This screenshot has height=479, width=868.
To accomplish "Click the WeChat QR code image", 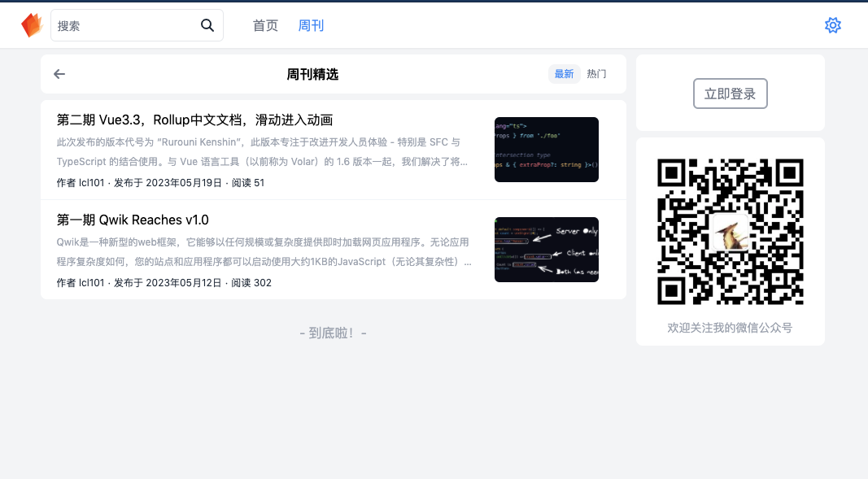I will coord(731,232).
